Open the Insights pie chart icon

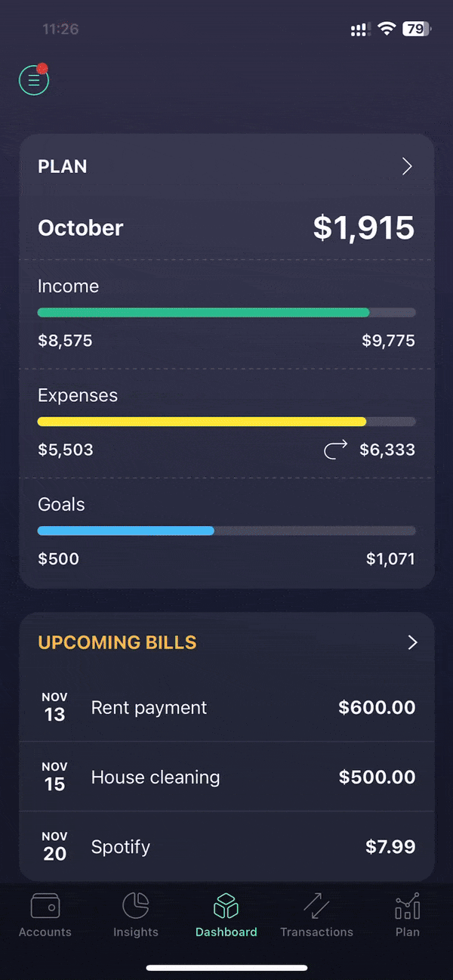[x=136, y=905]
